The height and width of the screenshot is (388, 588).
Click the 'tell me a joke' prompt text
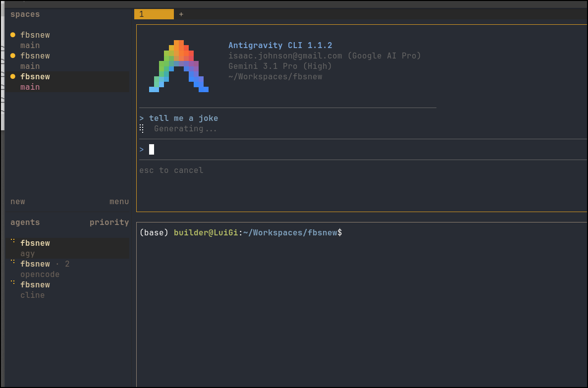(183, 118)
